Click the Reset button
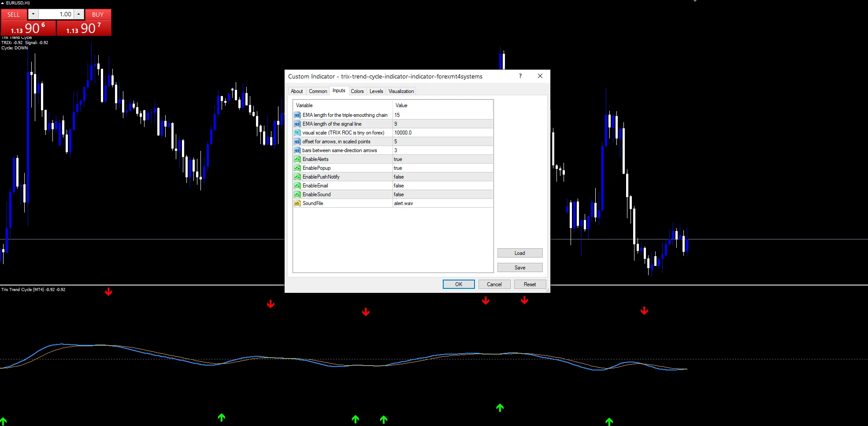 [530, 284]
